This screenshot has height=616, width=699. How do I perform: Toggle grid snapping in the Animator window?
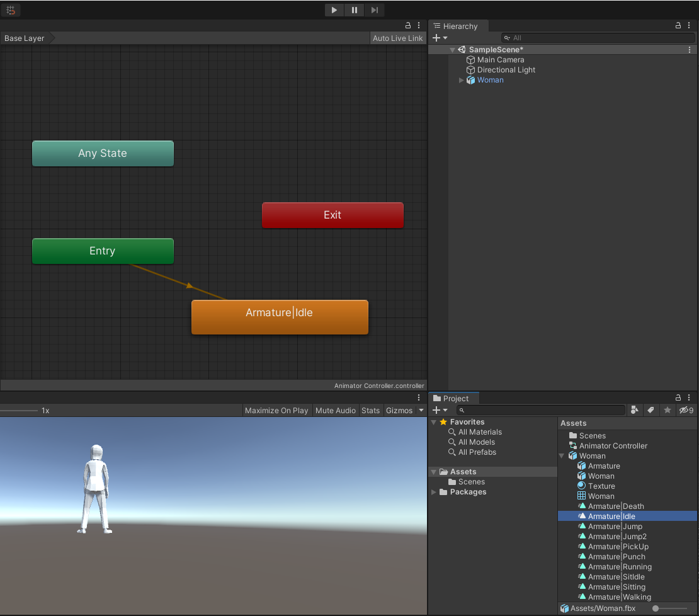[x=10, y=10]
